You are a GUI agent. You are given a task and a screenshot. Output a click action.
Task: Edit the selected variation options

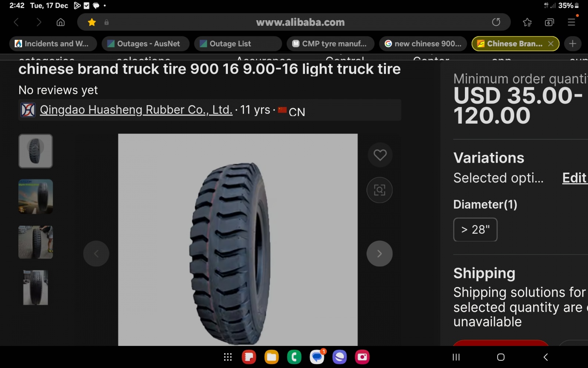pos(575,178)
